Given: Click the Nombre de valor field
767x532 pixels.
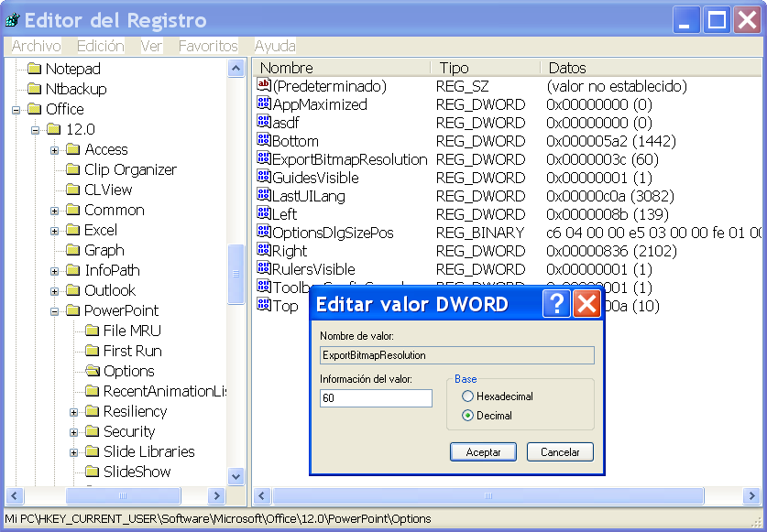Looking at the screenshot, I should (457, 355).
